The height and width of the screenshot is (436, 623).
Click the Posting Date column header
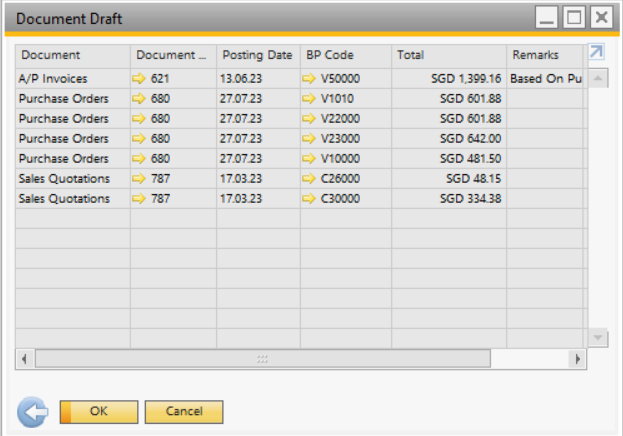258,56
